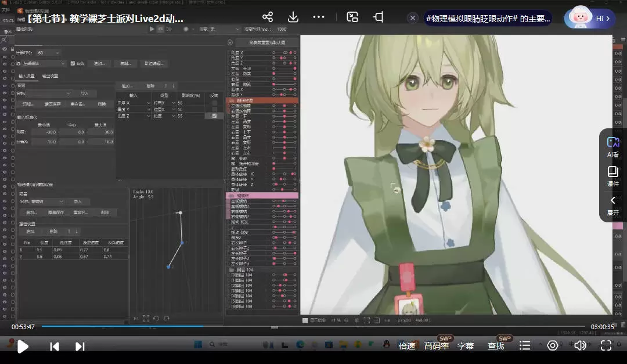
Task: Share this video with the share icon
Action: click(x=268, y=17)
